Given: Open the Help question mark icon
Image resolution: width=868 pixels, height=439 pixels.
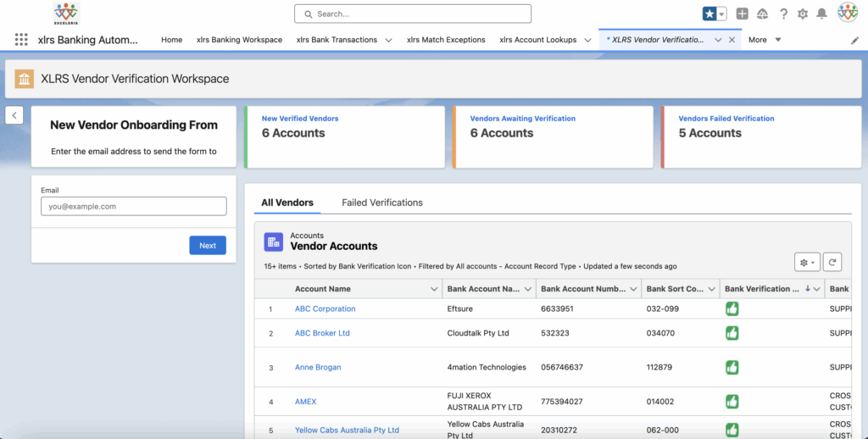Looking at the screenshot, I should (x=783, y=14).
